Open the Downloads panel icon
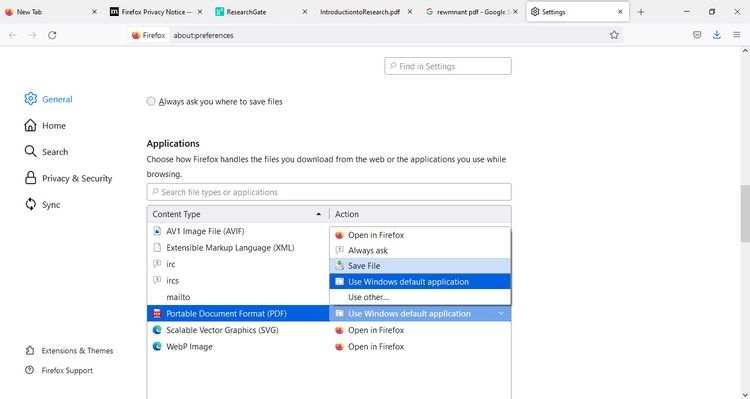This screenshot has width=750, height=399. coord(717,35)
